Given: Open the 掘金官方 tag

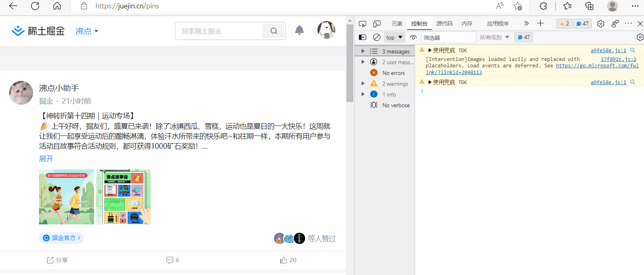Looking at the screenshot, I should tap(61, 238).
